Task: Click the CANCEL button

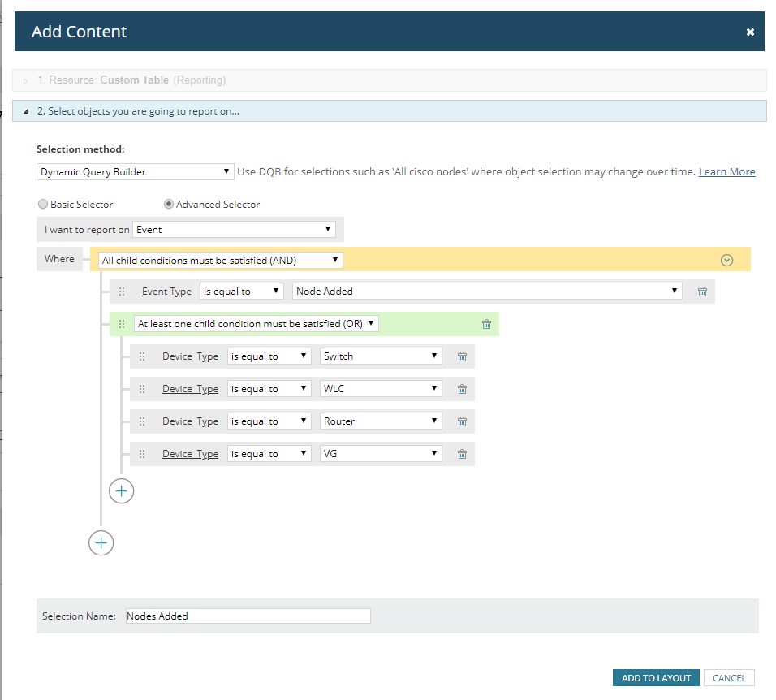Action: click(729, 678)
